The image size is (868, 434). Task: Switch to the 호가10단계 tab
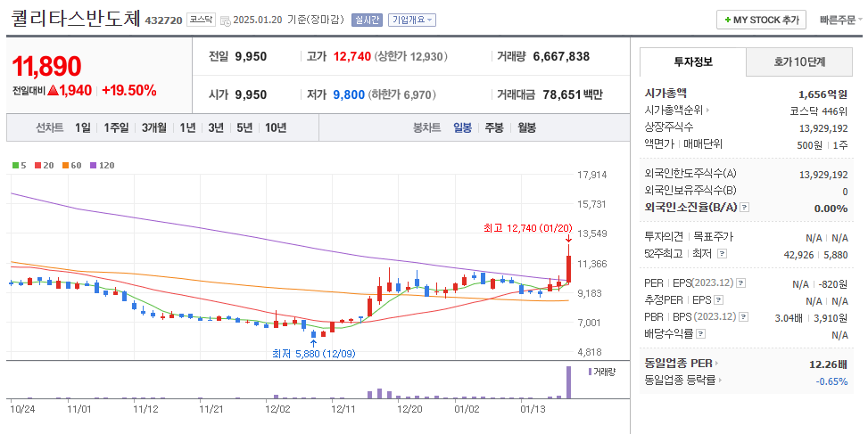799,61
